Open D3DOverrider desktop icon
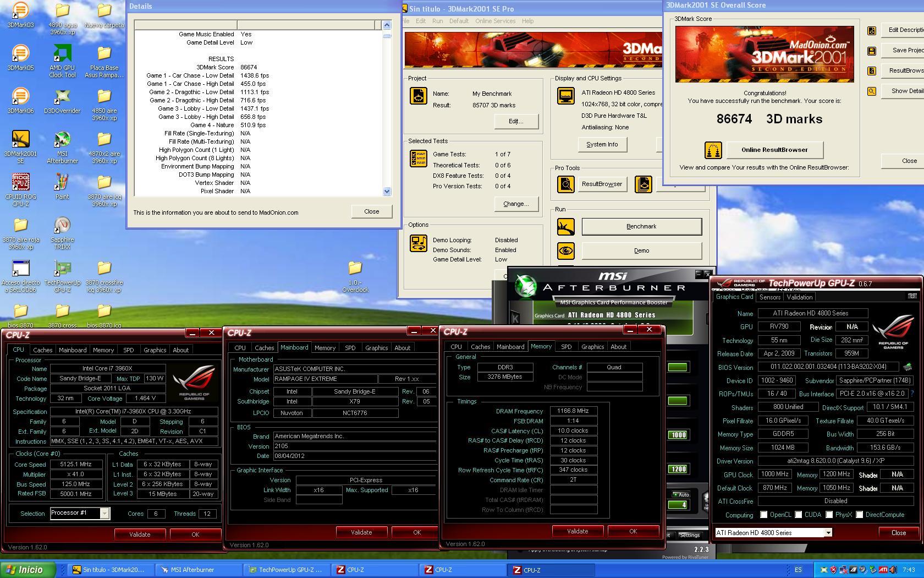This screenshot has height=578, width=924. (62, 101)
